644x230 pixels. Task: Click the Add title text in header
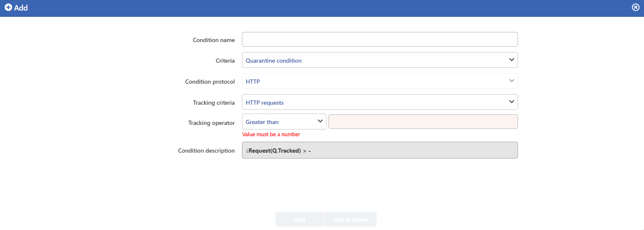coord(21,8)
